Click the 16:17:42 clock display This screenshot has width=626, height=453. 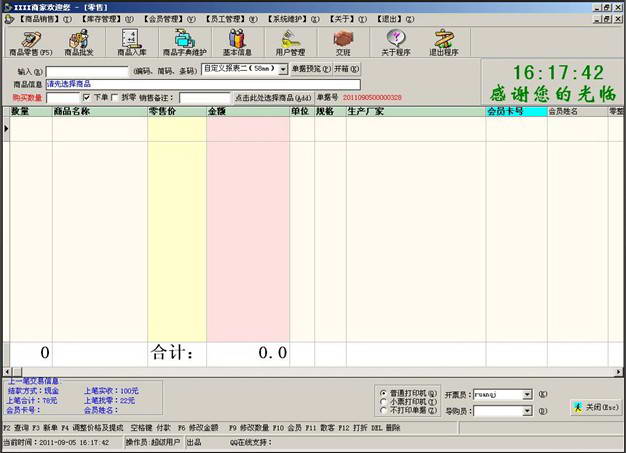[558, 73]
